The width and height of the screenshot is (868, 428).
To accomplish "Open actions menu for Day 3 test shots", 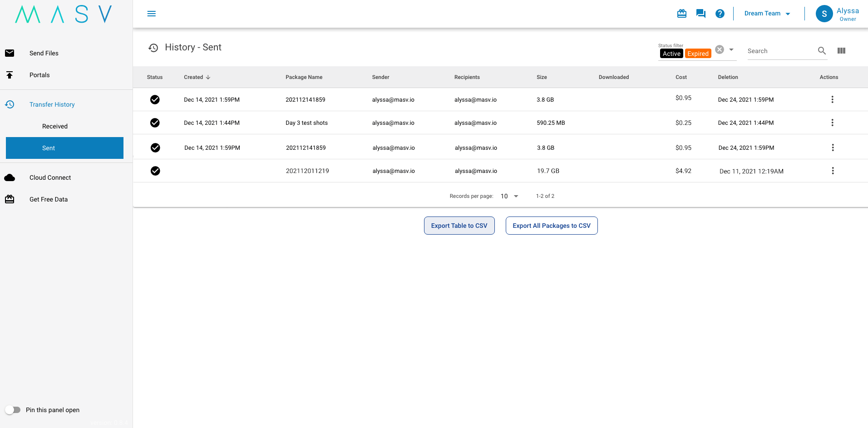I will (x=832, y=123).
